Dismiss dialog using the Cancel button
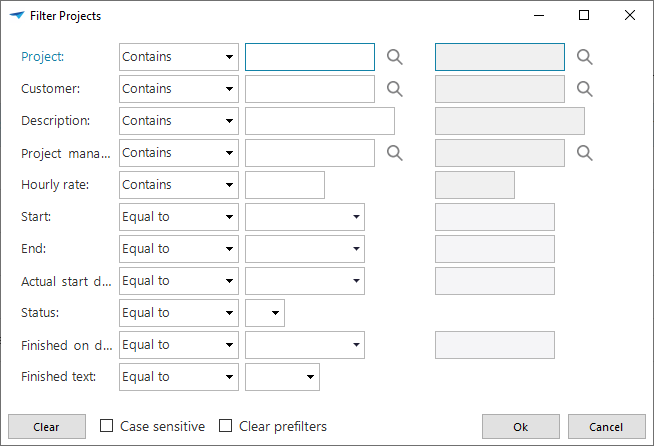Screen dimensions: 654x446 pyautogui.click(x=606, y=426)
